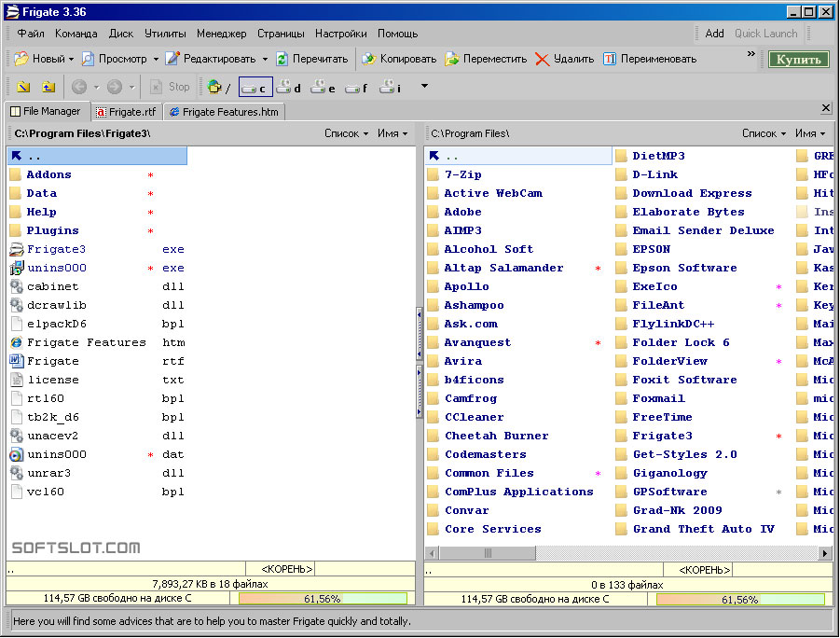The height and width of the screenshot is (638, 840).
Task: Expand hidden toolbar buttons chevron
Action: pyautogui.click(x=751, y=53)
